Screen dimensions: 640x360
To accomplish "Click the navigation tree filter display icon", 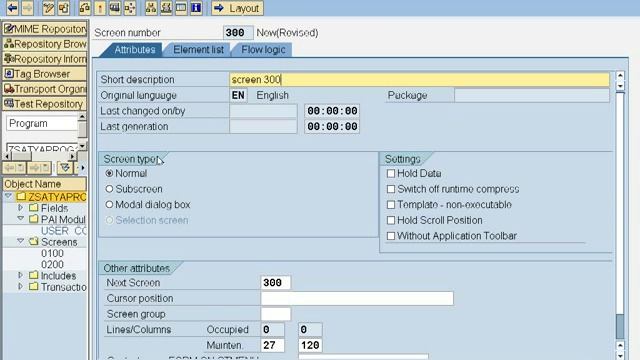I will (x=64, y=167).
